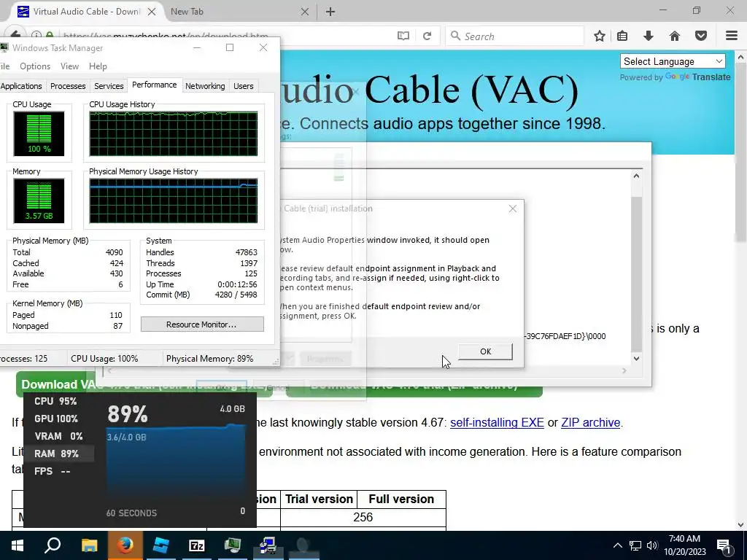Click the Task Manager taskbar icon
The height and width of the screenshot is (560, 747).
pyautogui.click(x=233, y=545)
